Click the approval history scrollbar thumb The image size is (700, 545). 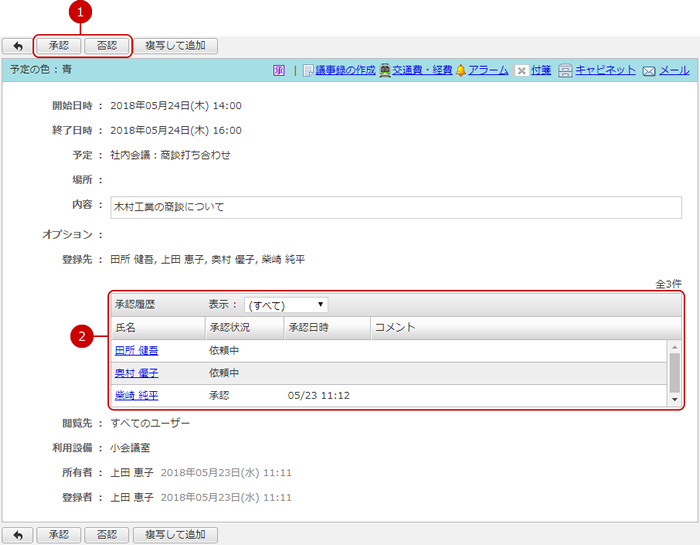(x=675, y=373)
